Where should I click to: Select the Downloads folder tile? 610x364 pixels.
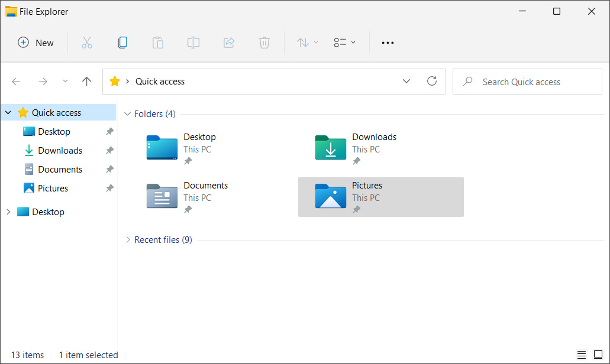(381, 149)
